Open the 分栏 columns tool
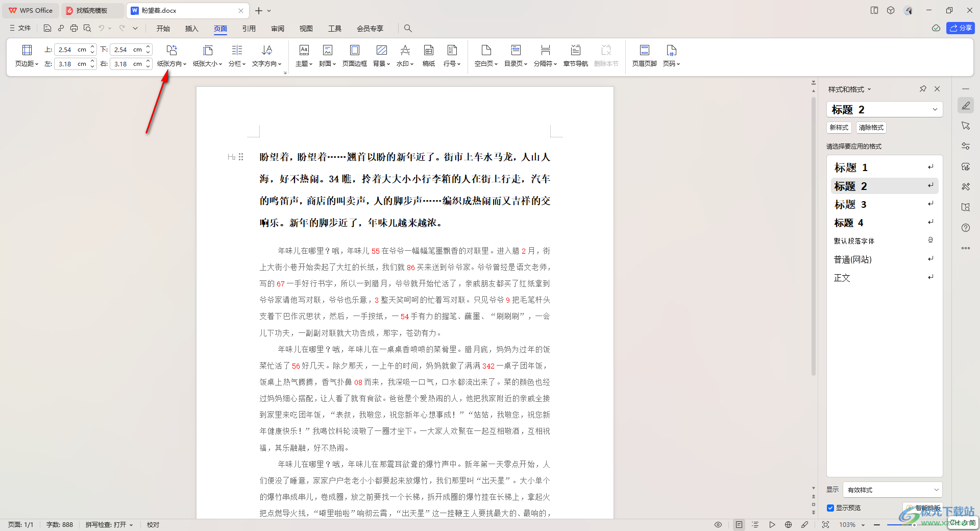This screenshot has height=531, width=980. pos(237,55)
